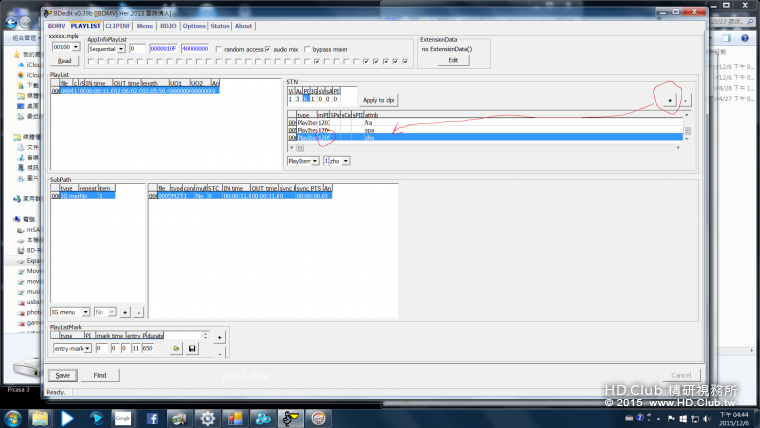The width and height of the screenshot is (760, 428).
Task: Toggle last checked box in flags row
Action: pyautogui.click(x=405, y=62)
